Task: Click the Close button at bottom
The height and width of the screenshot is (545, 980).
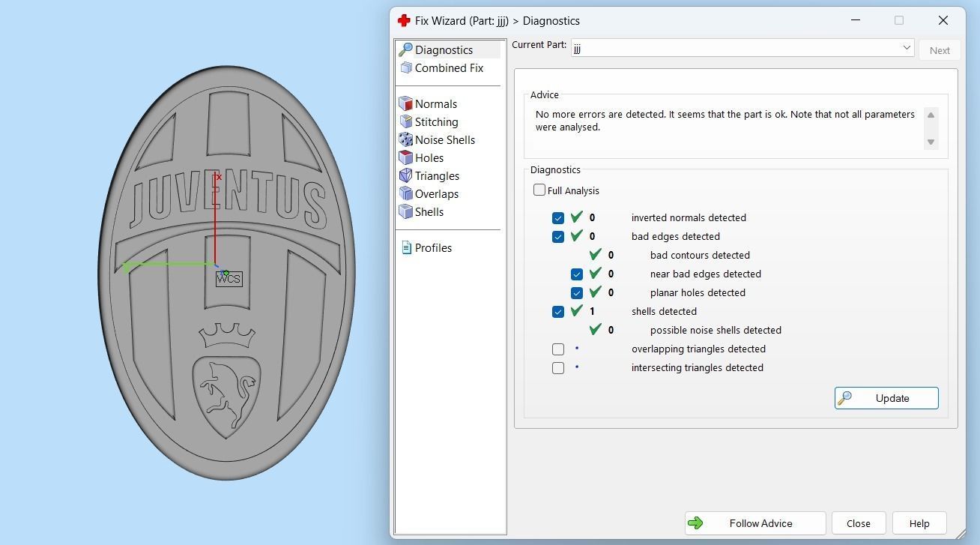Action: pos(859,523)
